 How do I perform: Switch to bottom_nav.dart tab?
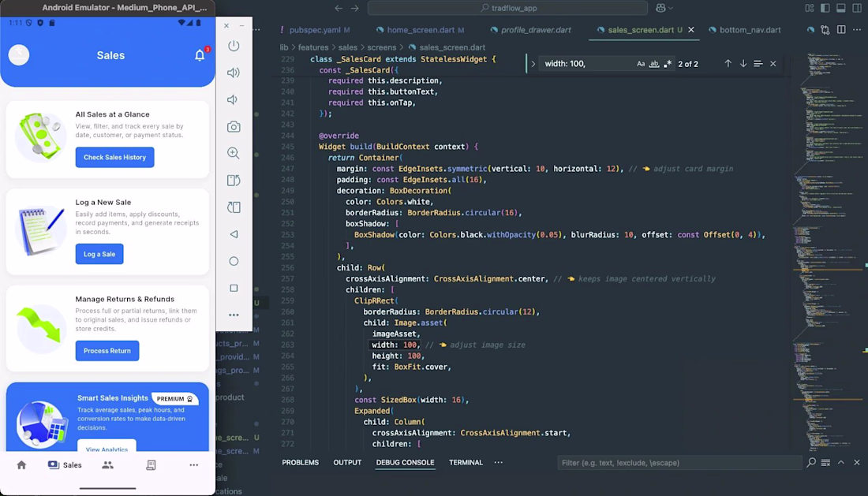coord(745,30)
